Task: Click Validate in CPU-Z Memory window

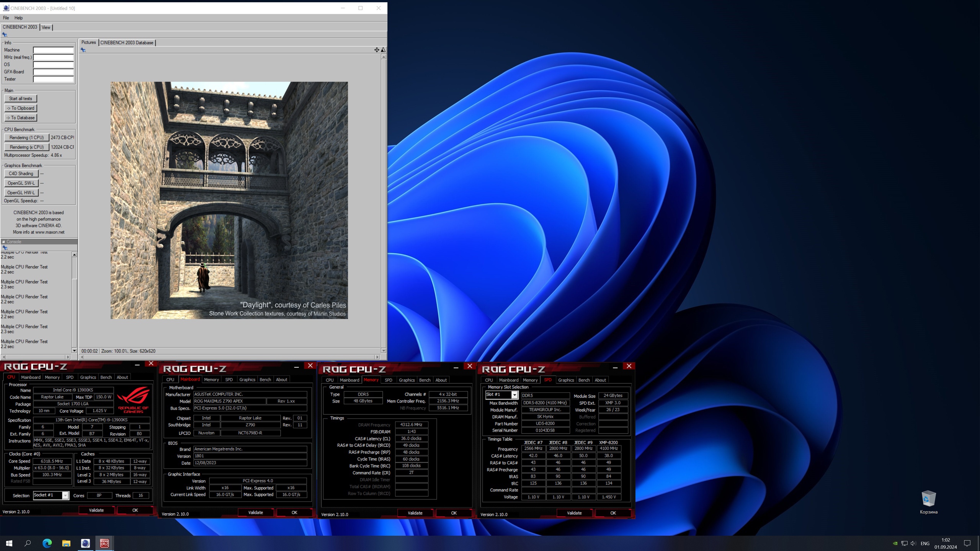Action: [415, 513]
